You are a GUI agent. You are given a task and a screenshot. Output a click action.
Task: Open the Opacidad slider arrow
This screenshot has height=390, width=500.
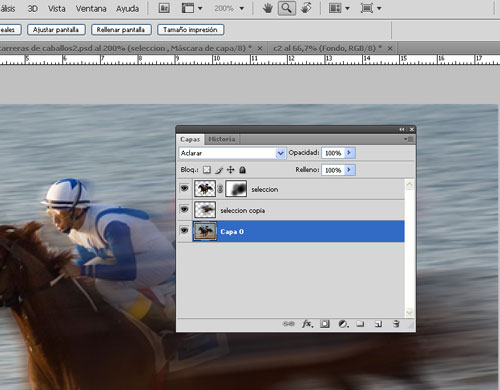tap(349, 153)
